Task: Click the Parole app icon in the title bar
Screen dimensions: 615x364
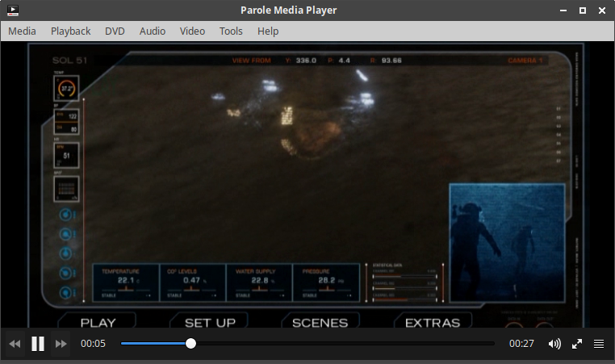Action: (13, 10)
